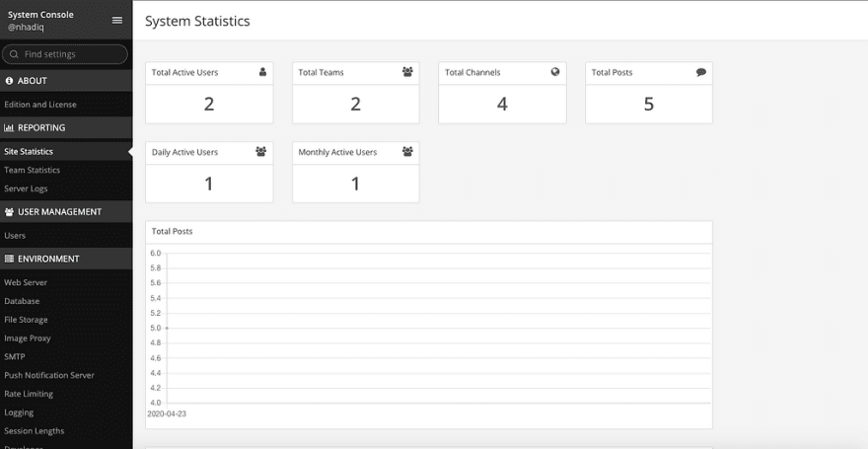Click globe icon on Total Channels card
The height and width of the screenshot is (449, 868).
(x=555, y=72)
